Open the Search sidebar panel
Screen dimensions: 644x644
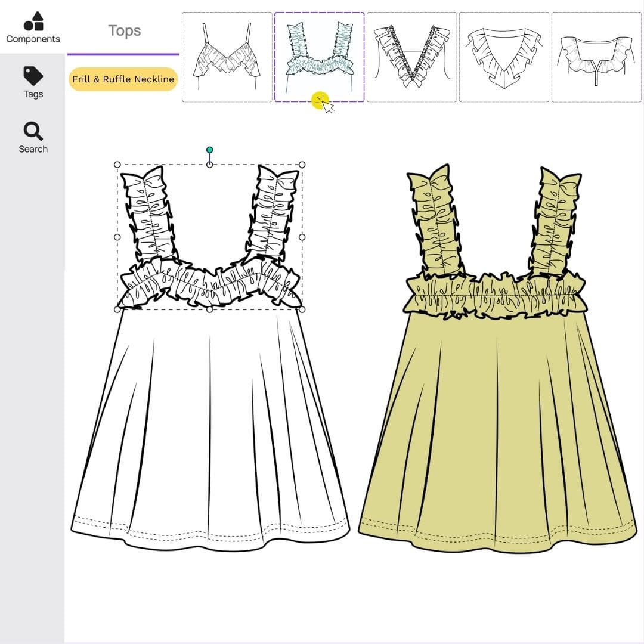point(33,138)
